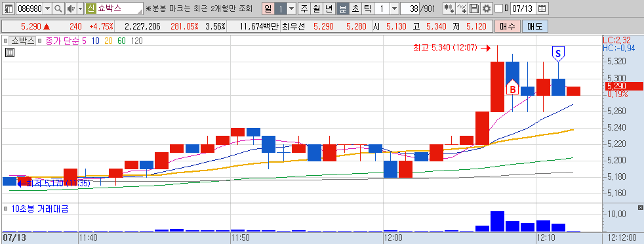Expand the sound options dropdown arrow
The width and height of the screenshot is (644, 244).
80,9
